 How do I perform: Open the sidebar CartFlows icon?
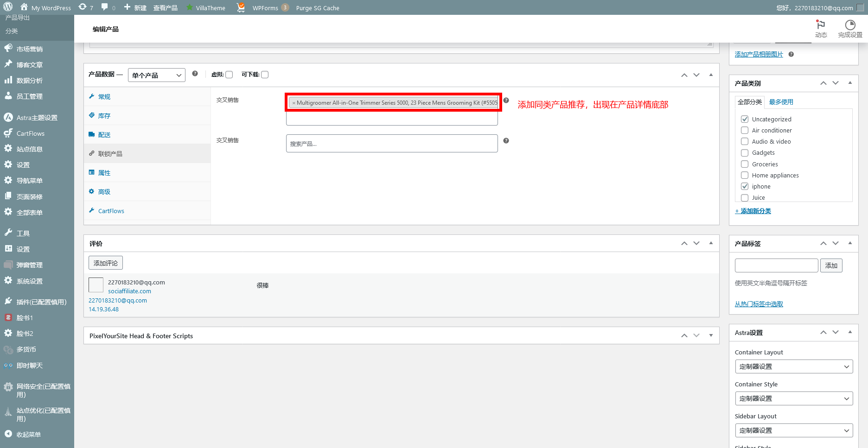point(8,133)
